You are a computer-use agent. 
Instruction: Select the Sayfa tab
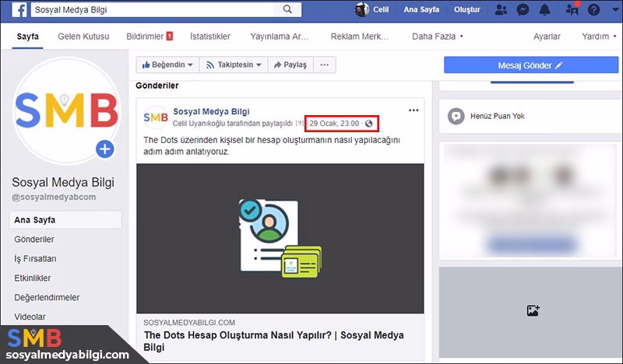click(28, 37)
